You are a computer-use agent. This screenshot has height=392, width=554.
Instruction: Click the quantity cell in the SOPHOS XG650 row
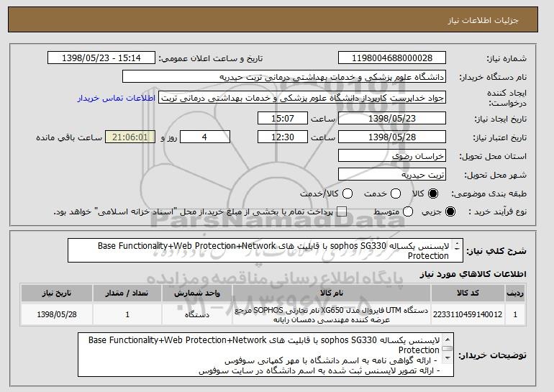click(x=127, y=314)
